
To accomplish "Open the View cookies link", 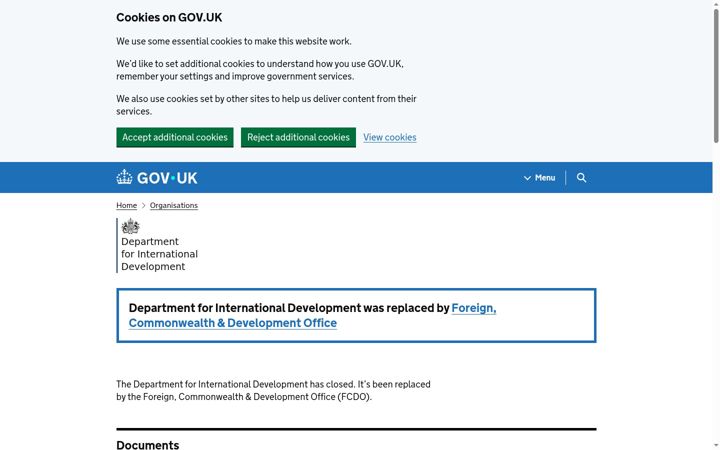I will [x=389, y=137].
